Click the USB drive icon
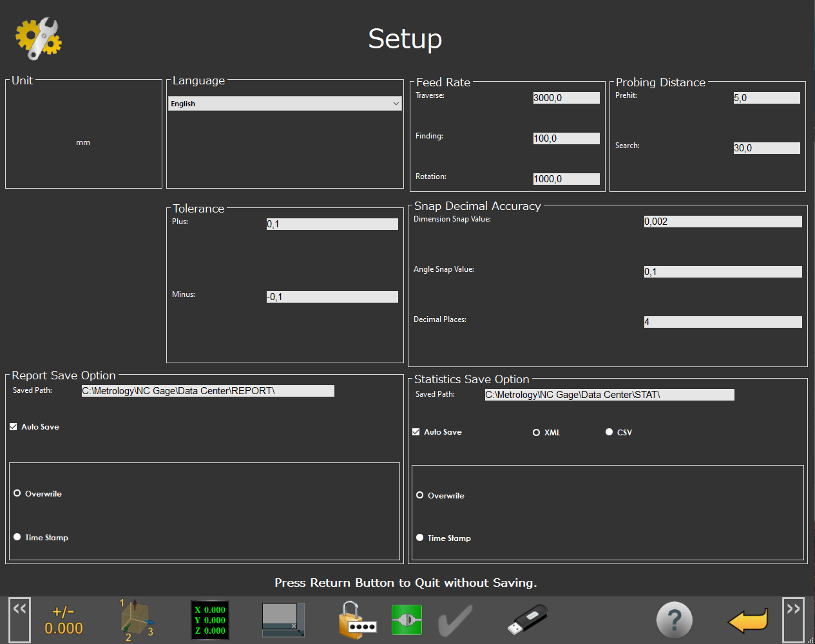 click(x=527, y=620)
